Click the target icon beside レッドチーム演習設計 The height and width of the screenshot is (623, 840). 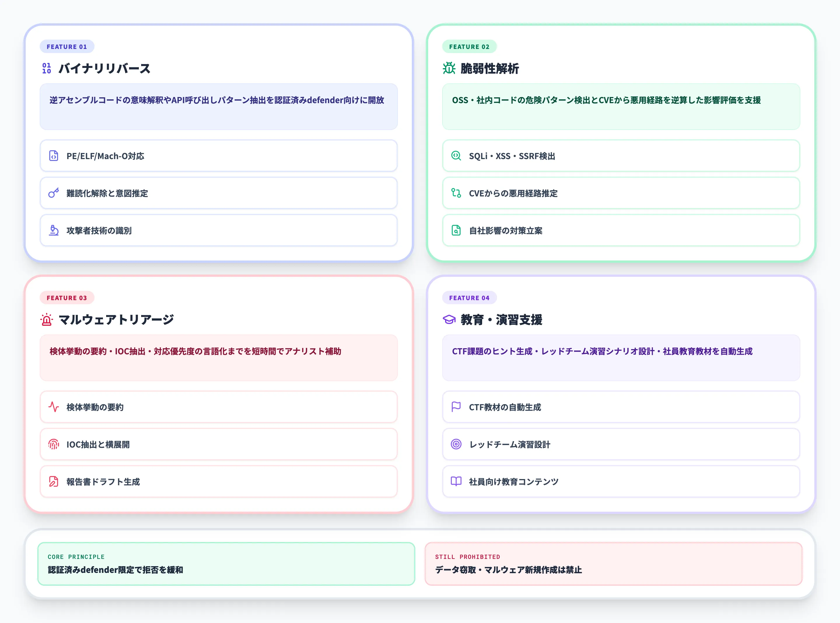456,444
